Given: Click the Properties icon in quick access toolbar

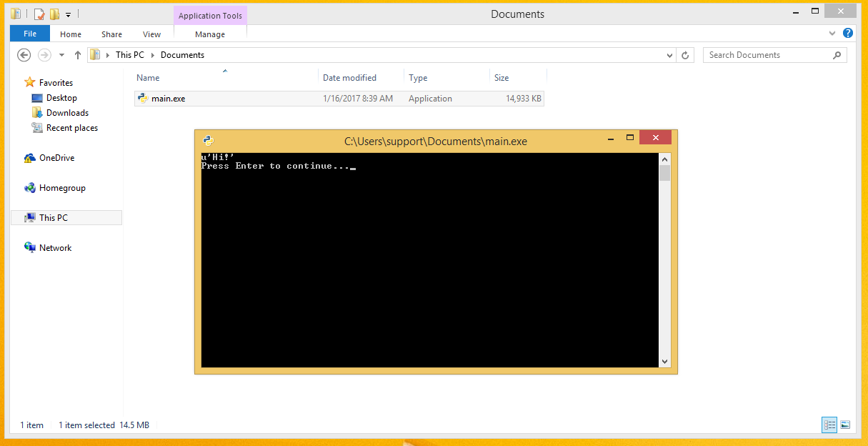Looking at the screenshot, I should click(x=39, y=14).
